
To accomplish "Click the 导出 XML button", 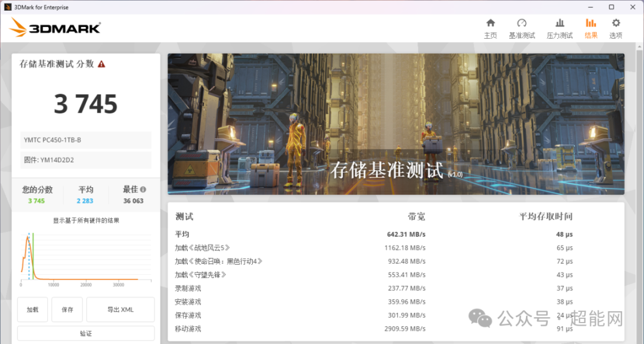I will (120, 309).
